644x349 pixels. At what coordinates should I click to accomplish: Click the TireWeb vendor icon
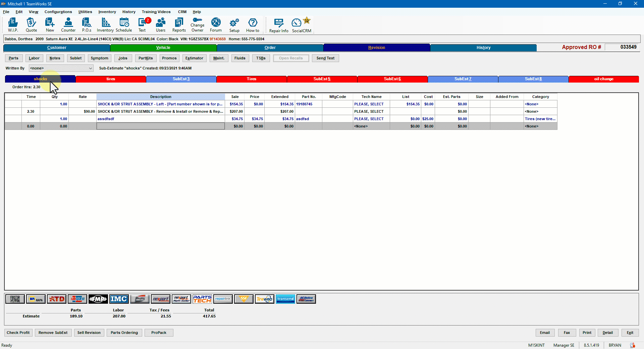pyautogui.click(x=264, y=299)
